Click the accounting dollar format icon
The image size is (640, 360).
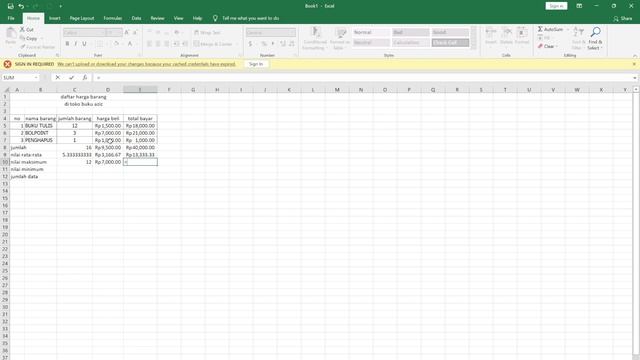click(x=250, y=44)
